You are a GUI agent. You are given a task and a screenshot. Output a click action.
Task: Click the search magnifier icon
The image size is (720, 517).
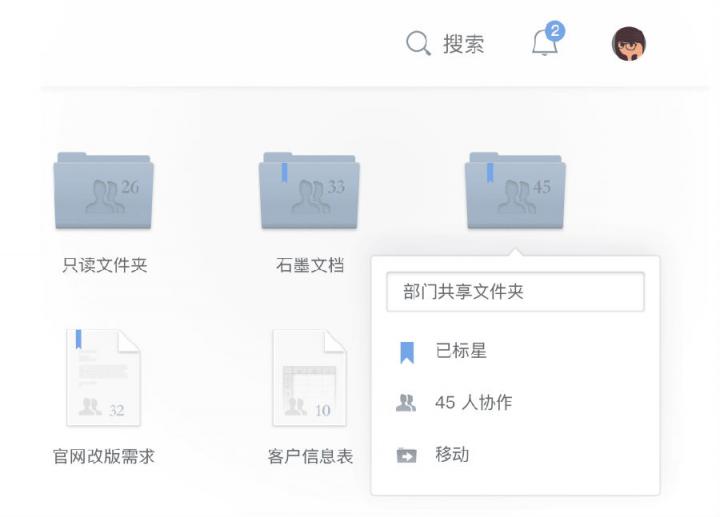click(x=418, y=44)
